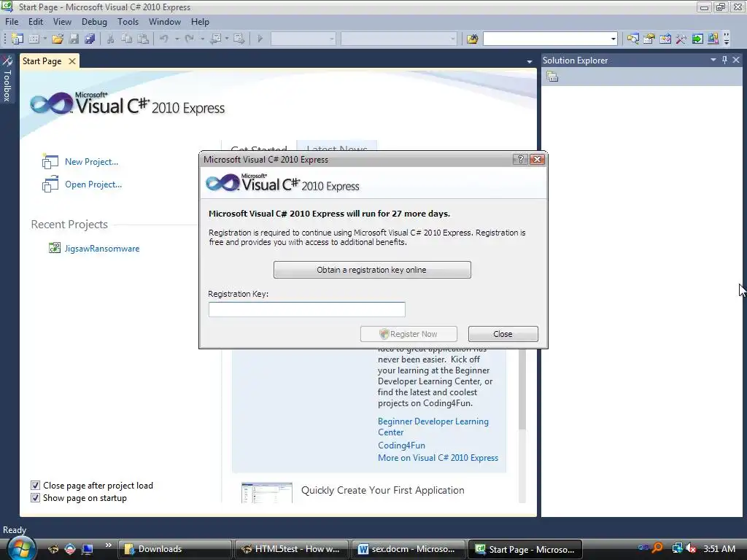Toggle Solution Explorer auto-hide pin
747x560 pixels.
(x=724, y=60)
